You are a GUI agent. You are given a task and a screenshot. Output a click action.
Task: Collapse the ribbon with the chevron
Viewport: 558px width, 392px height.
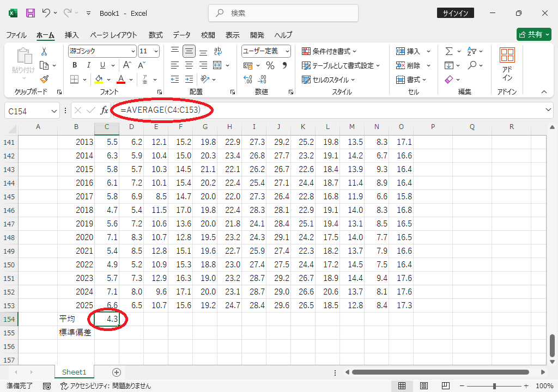click(544, 92)
